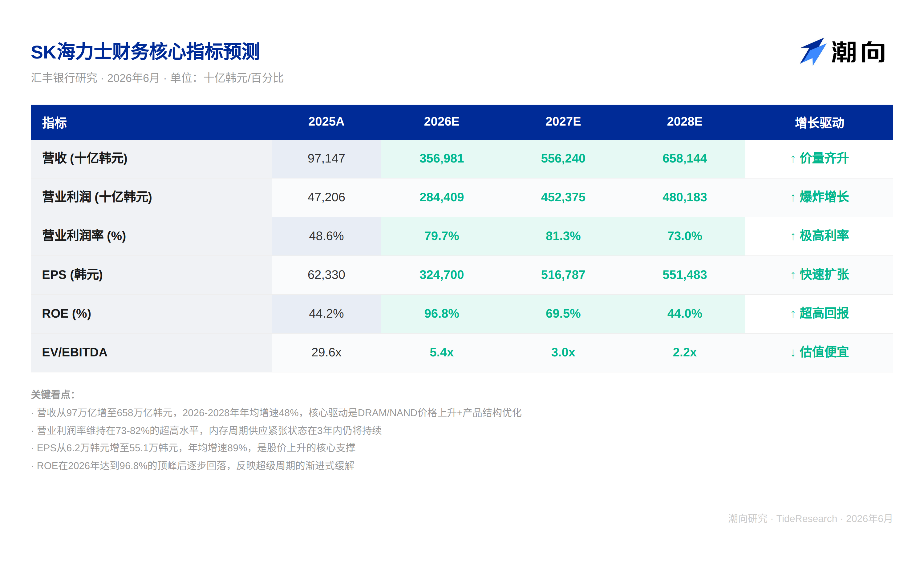Click the "2025A" column header

[x=326, y=122]
